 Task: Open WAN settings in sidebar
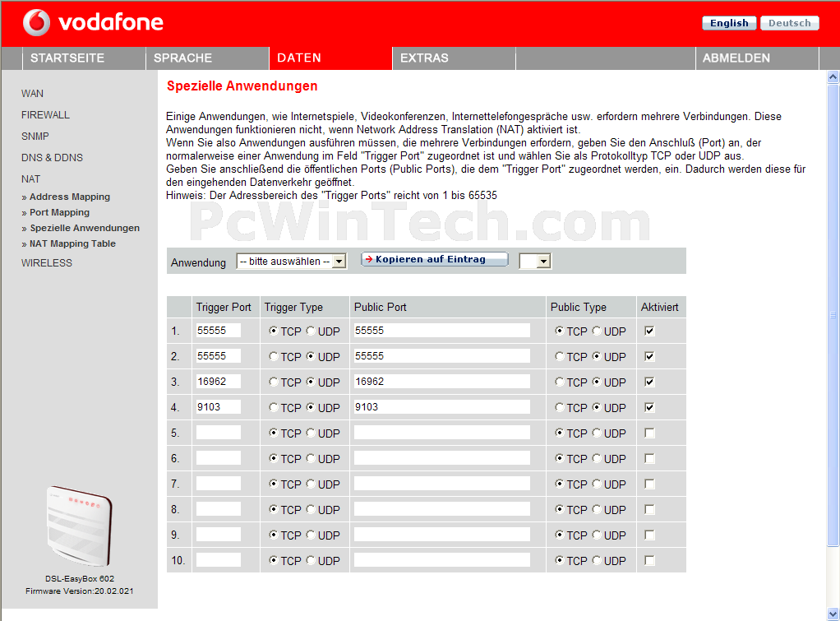coord(32,93)
